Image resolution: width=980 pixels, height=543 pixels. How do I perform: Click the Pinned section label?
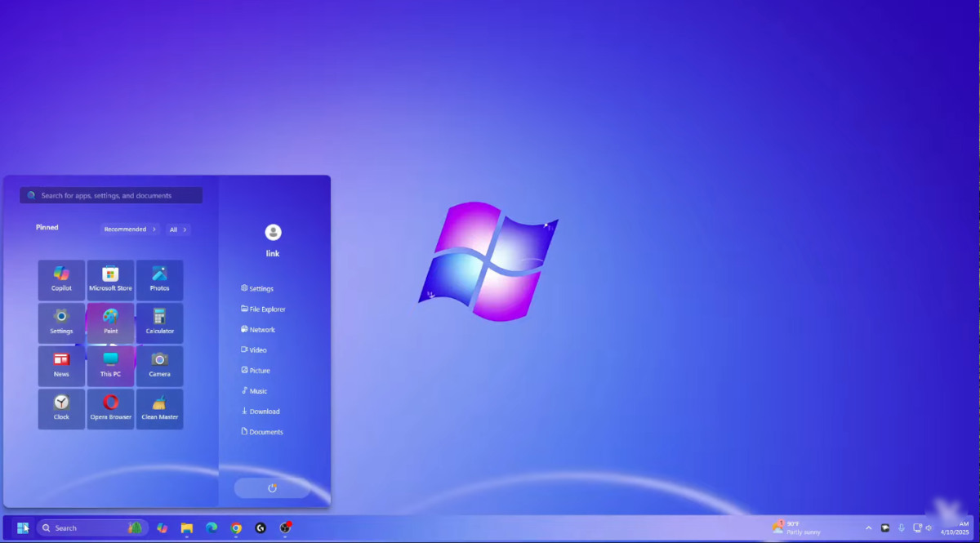[47, 227]
